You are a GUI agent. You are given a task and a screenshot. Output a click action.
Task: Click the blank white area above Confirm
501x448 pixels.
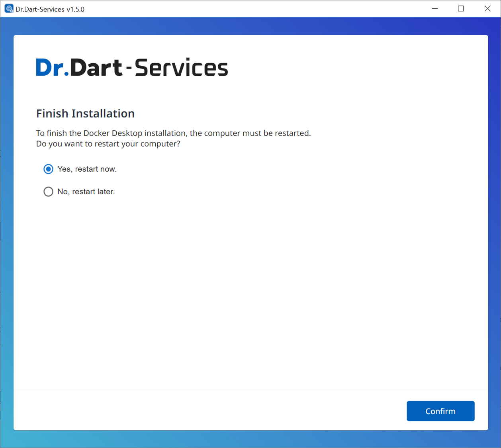[251, 299]
